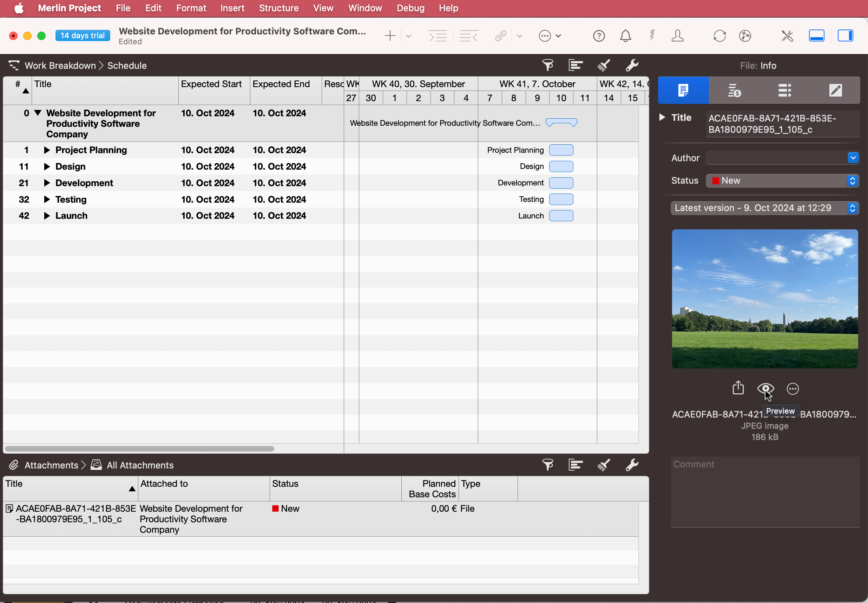The height and width of the screenshot is (603, 868).
Task: Select the list fields inspector tab
Action: [x=784, y=90]
